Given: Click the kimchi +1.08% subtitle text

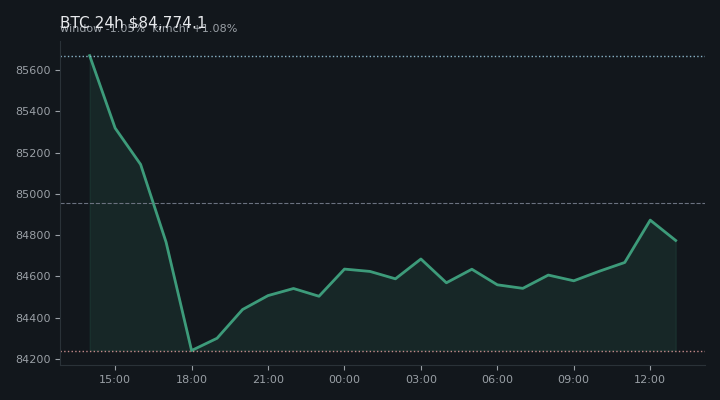Looking at the screenshot, I should (x=195, y=28).
